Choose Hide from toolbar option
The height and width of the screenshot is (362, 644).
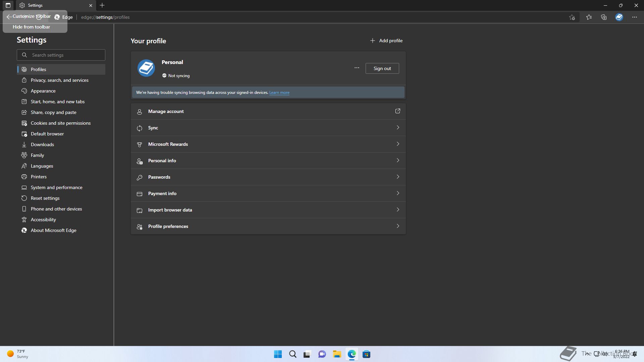pos(32,27)
